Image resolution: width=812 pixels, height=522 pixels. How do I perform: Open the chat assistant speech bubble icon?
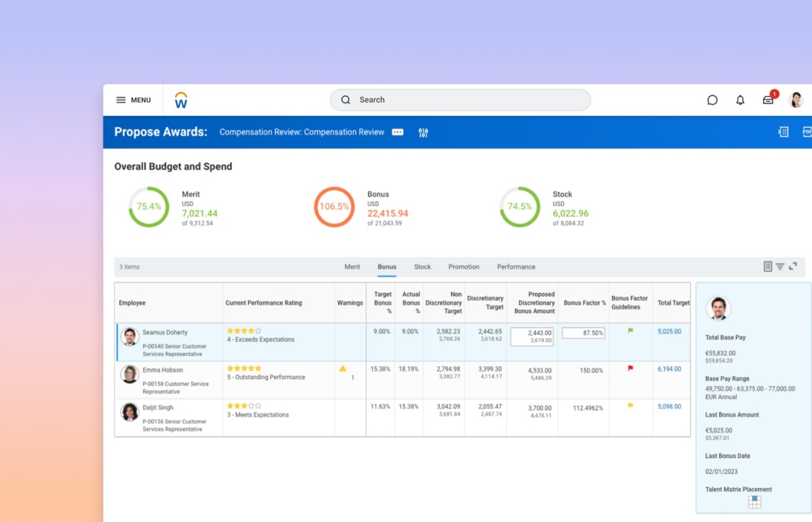(712, 100)
